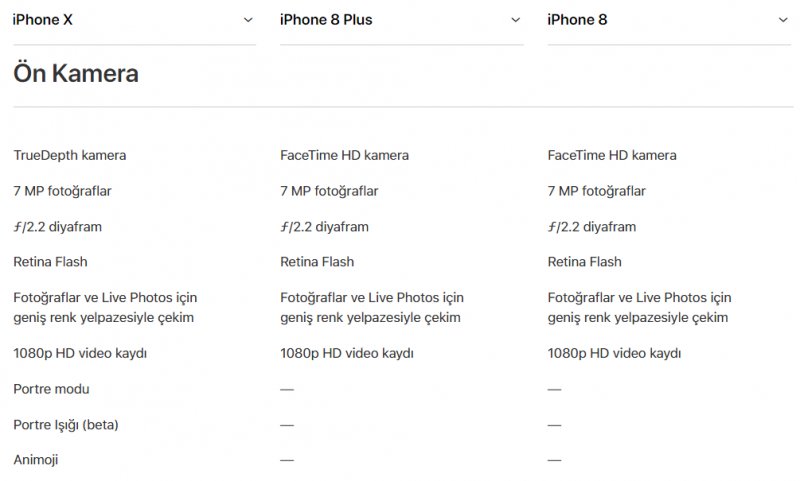
Task: Click the Portre modu feature row label
Action: click(x=52, y=388)
